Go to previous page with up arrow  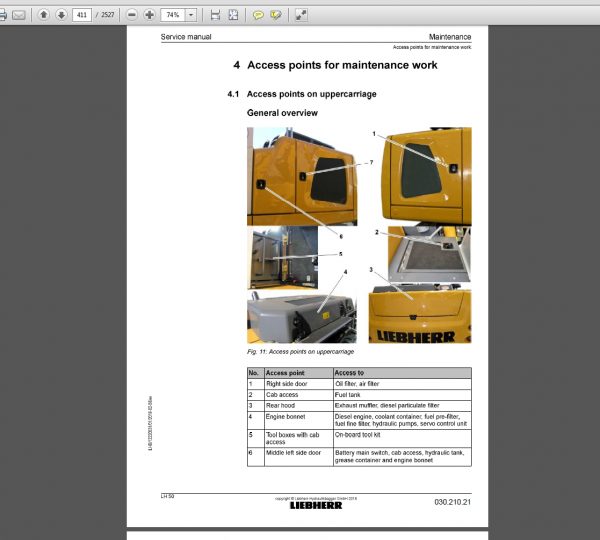[x=44, y=15]
